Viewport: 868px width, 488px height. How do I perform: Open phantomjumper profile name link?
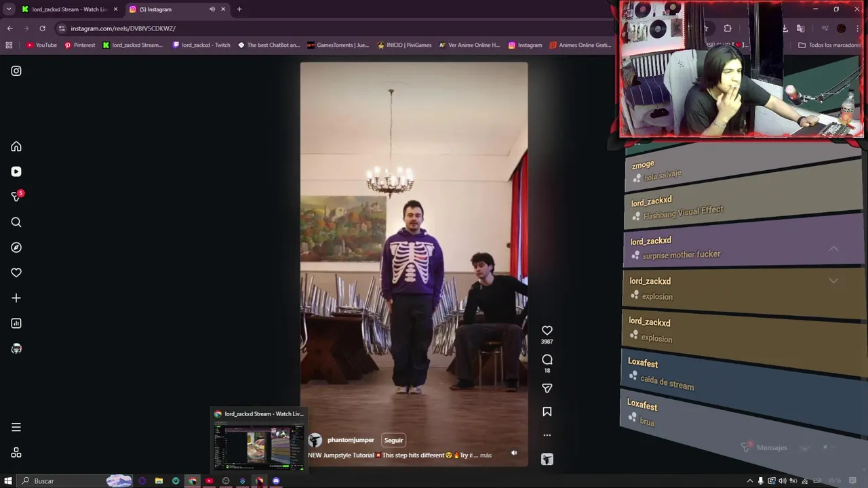(x=351, y=440)
